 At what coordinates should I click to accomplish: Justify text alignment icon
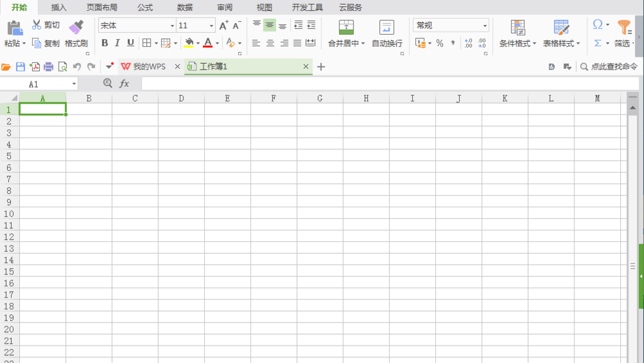pos(298,42)
